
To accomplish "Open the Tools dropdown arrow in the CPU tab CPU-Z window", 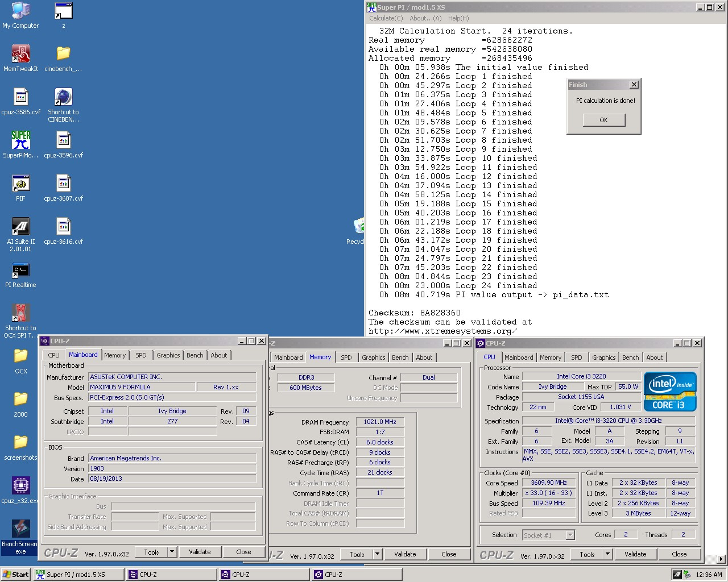I will [x=607, y=554].
